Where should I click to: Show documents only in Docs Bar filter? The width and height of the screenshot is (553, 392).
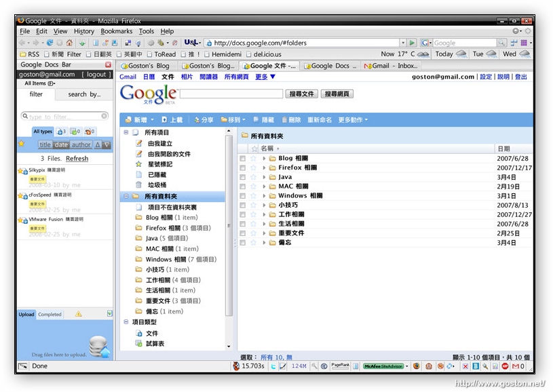tap(61, 132)
